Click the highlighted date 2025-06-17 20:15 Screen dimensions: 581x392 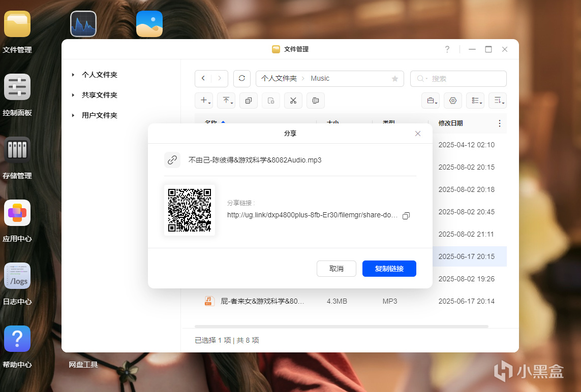coord(467,256)
